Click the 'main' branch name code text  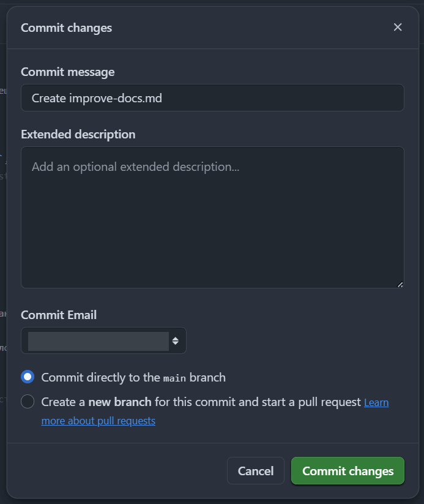(x=174, y=378)
